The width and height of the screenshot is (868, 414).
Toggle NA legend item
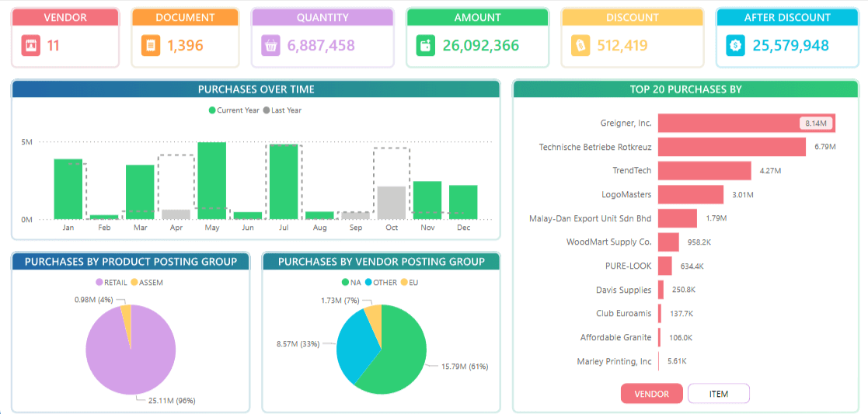[x=351, y=282]
